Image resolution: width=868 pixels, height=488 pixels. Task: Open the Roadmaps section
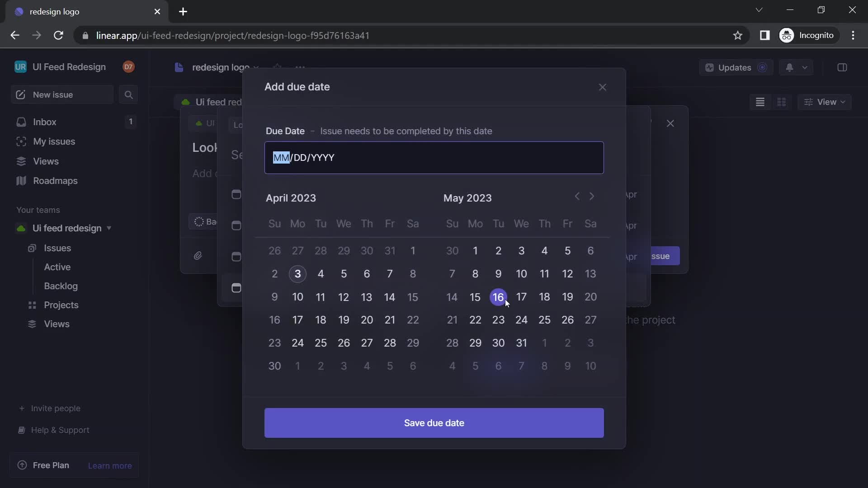[56, 181]
